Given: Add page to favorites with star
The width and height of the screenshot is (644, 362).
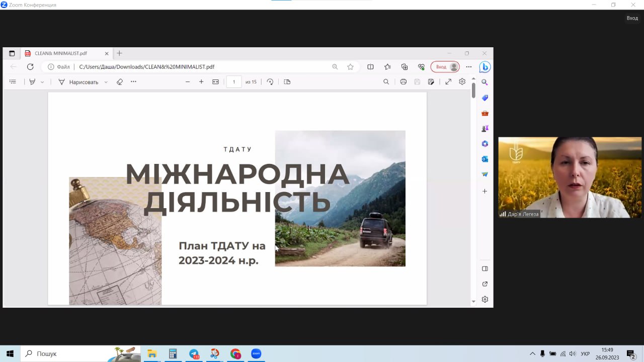Looking at the screenshot, I should click(350, 67).
